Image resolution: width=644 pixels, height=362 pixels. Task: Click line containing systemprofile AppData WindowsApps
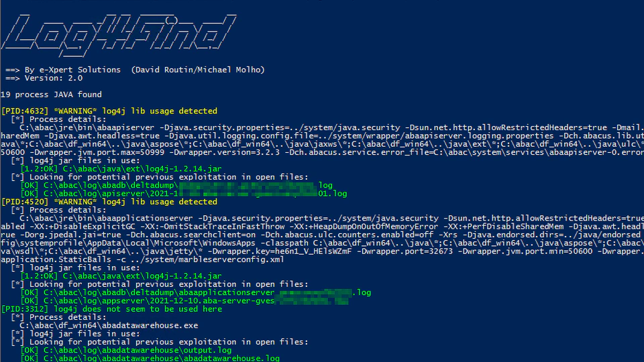coord(322,243)
